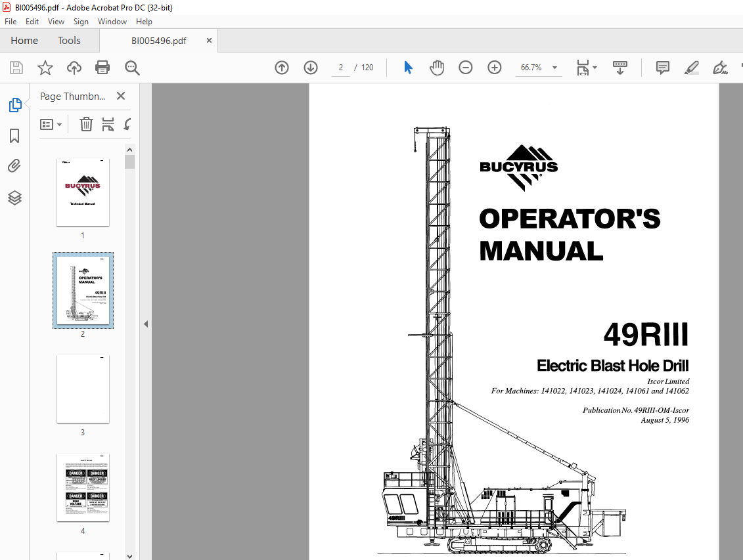The image size is (743, 560).
Task: Click 'Publication No. 49RIII-OM-Iscor' text
Action: click(636, 410)
